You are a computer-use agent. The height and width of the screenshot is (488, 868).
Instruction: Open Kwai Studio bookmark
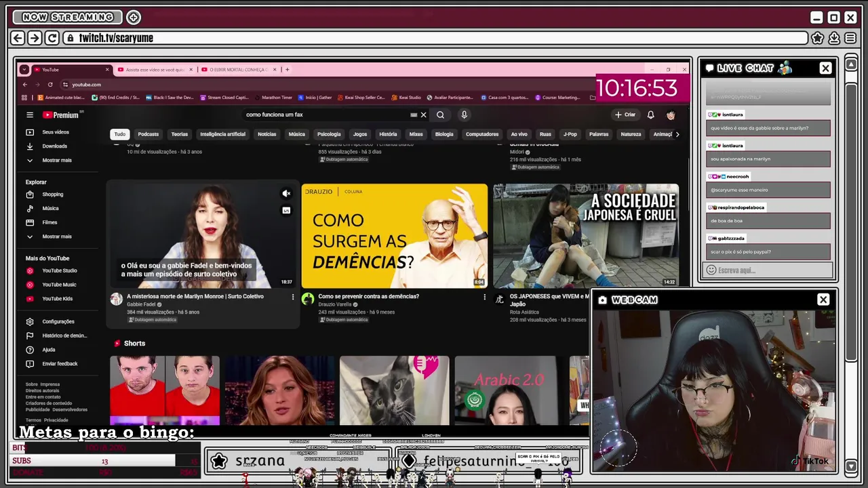[406, 98]
